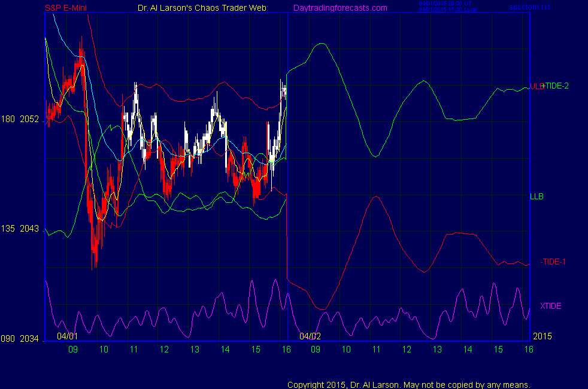This screenshot has width=588, height=389.
Task: Click the "09" hour label under 04/02
Action: [316, 350]
